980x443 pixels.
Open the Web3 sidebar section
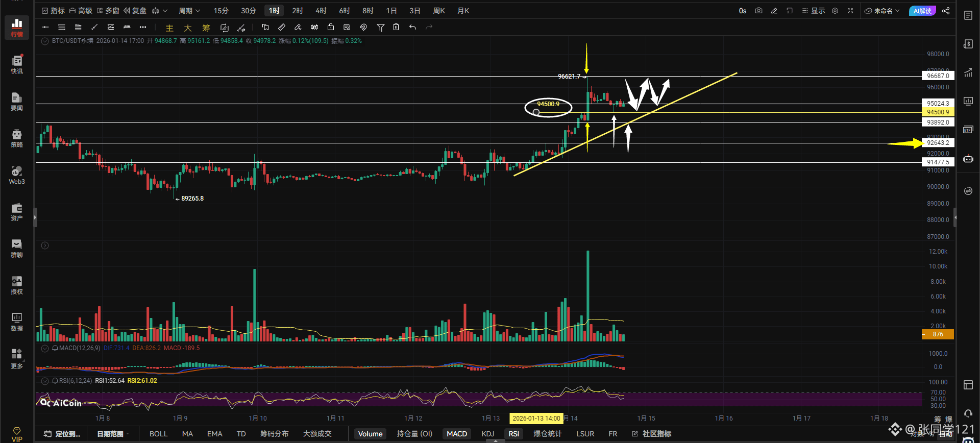coord(17,175)
